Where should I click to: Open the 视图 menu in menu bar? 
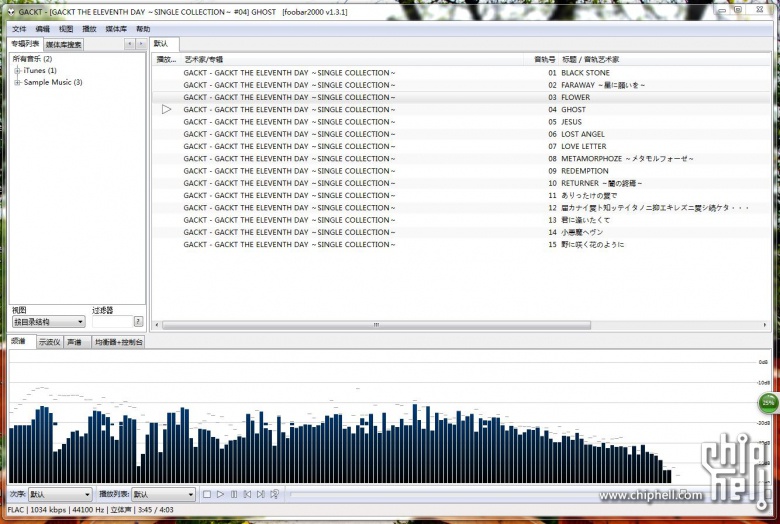[x=66, y=29]
